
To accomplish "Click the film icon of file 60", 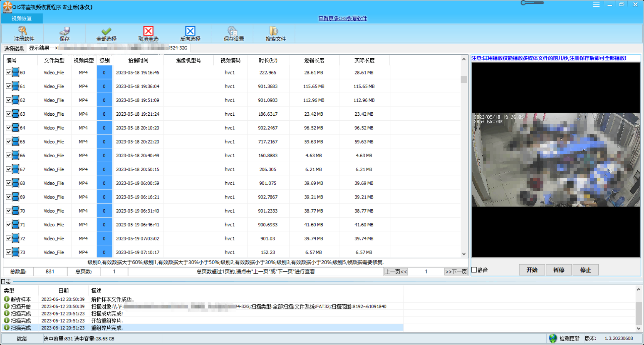I will [15, 72].
